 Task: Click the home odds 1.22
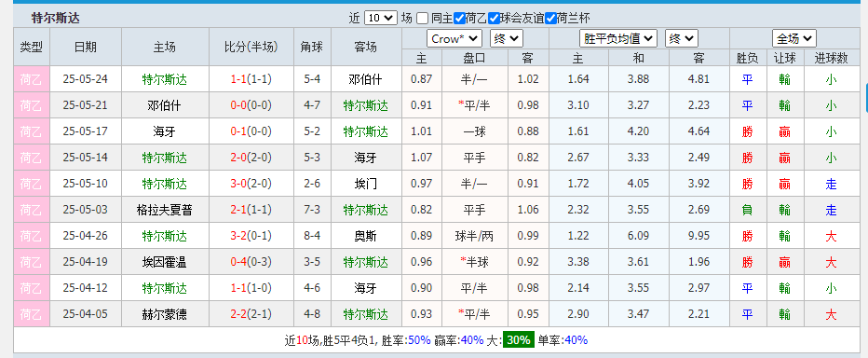pyautogui.click(x=578, y=236)
